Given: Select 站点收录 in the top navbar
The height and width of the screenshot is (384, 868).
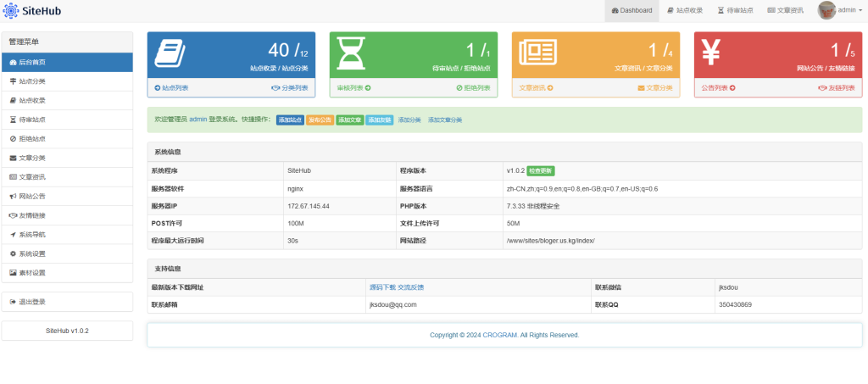Looking at the screenshot, I should pyautogui.click(x=685, y=10).
